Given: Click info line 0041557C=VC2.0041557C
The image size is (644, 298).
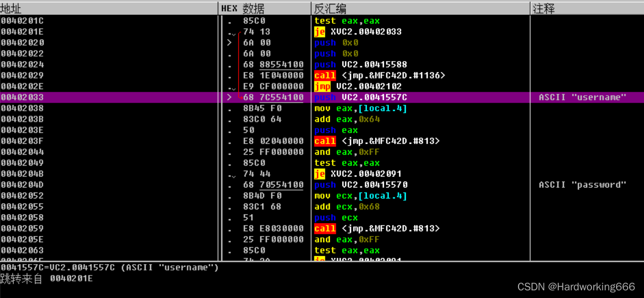Looking at the screenshot, I should (x=110, y=268).
